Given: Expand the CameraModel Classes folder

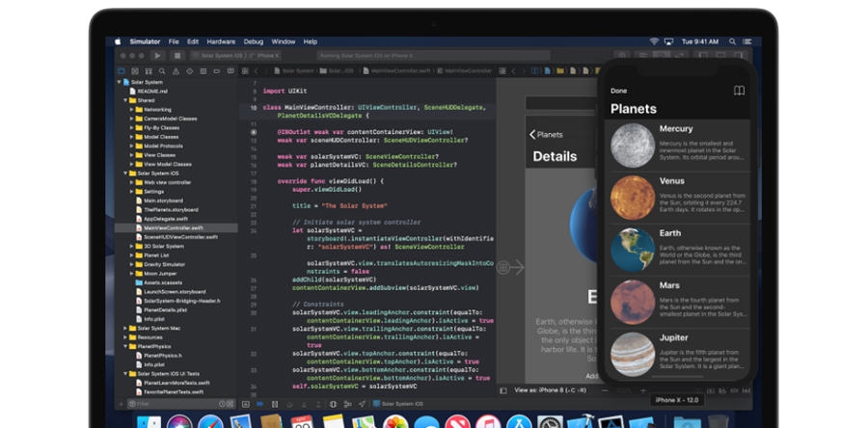Looking at the screenshot, I should coord(132,119).
